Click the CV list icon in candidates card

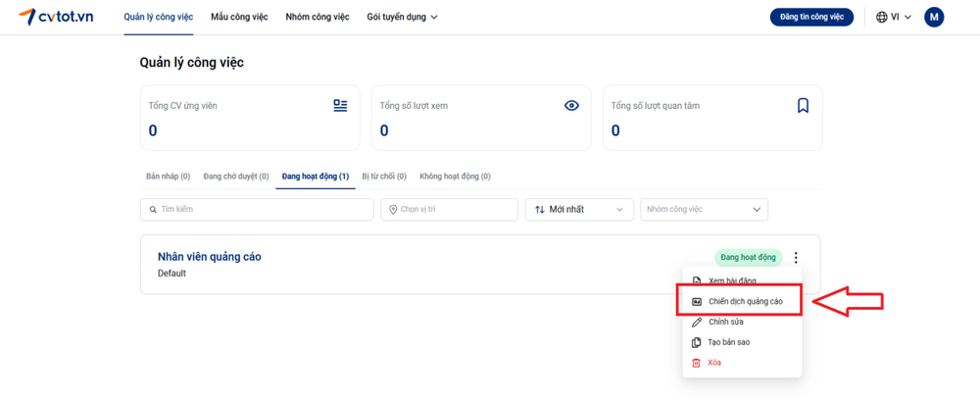(x=340, y=106)
